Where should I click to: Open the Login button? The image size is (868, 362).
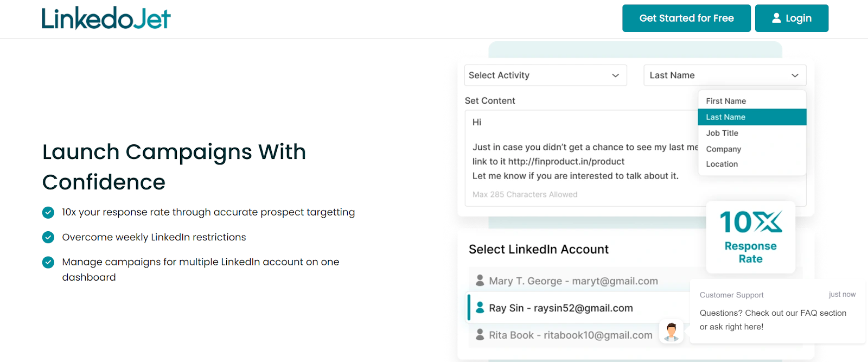[792, 18]
